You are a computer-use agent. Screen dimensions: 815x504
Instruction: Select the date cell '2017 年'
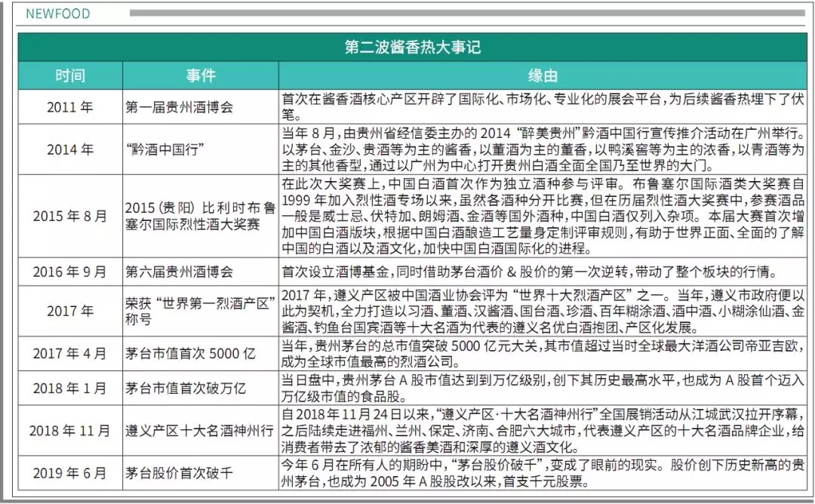click(70, 311)
